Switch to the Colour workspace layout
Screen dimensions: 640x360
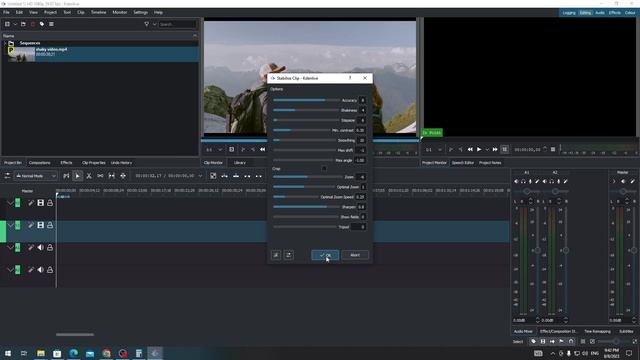(630, 13)
